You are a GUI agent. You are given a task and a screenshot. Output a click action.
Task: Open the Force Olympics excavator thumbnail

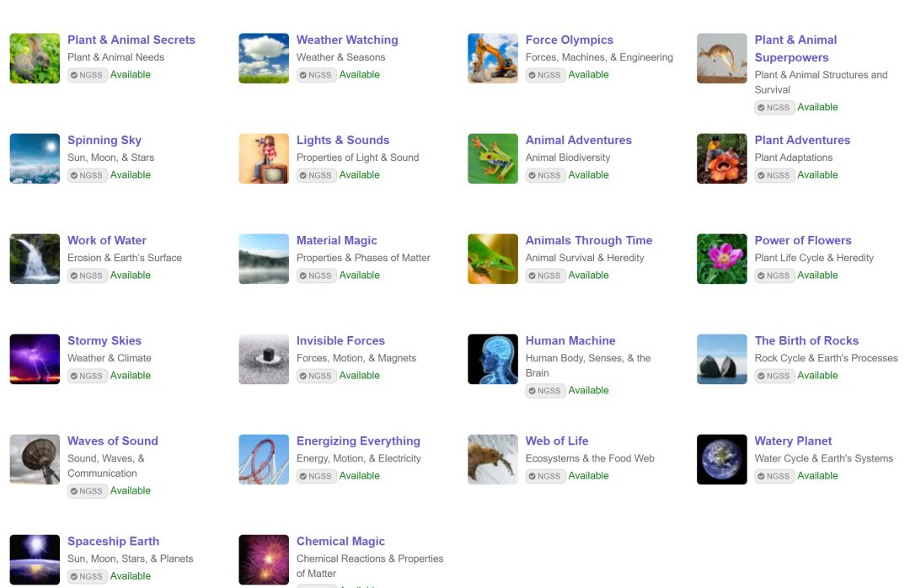(x=493, y=58)
